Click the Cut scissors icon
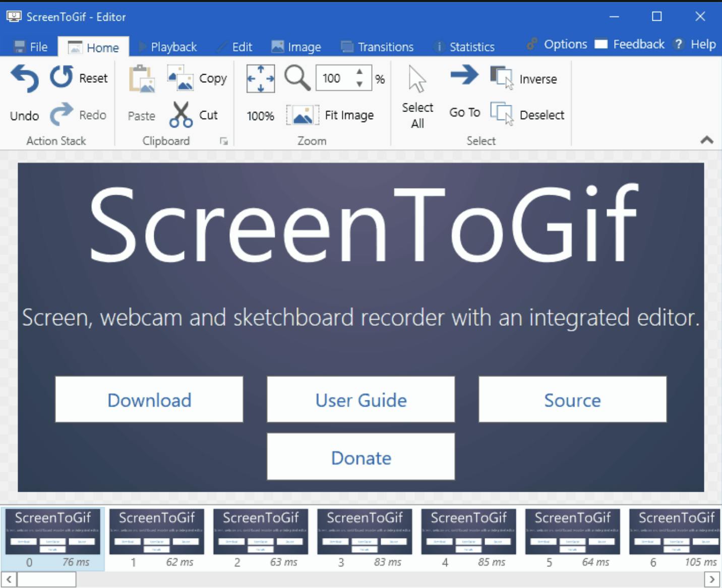Screen dimensions: 722x588 pos(180,114)
